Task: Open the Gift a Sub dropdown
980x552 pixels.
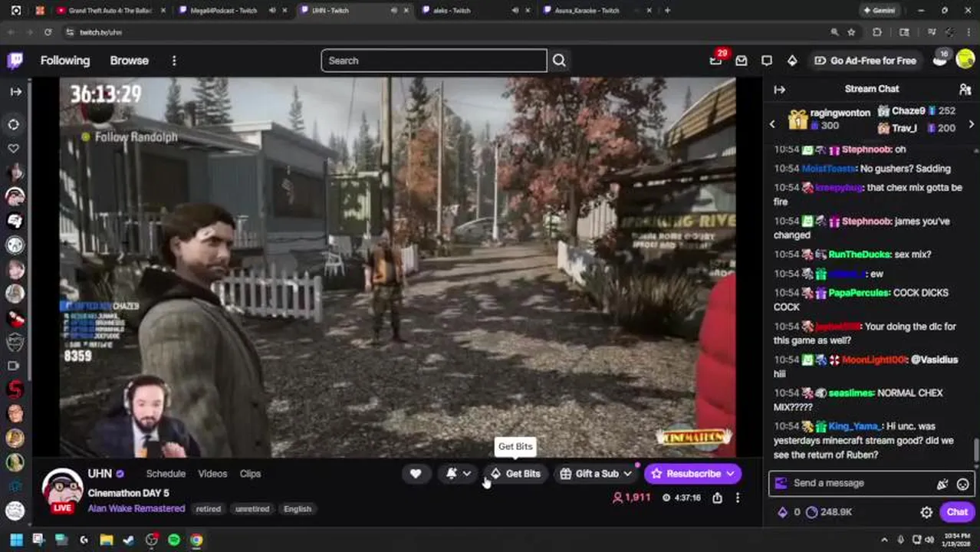Action: click(x=596, y=474)
